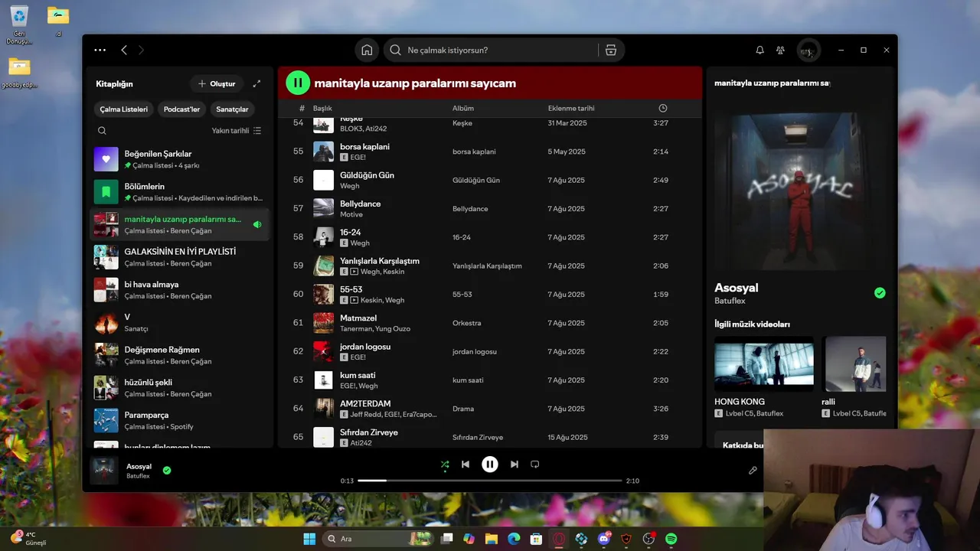
Task: Open Discord from the taskbar
Action: (604, 539)
